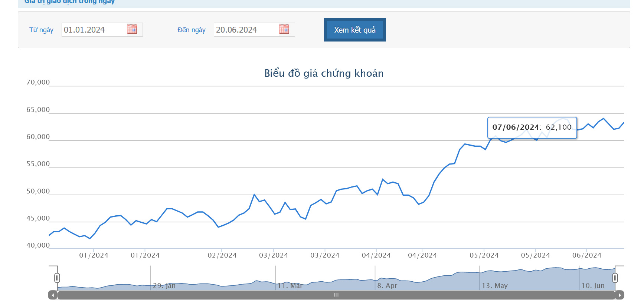This screenshot has height=305, width=644.
Task: Open the calendar picker for Đến ngày
Action: (284, 29)
